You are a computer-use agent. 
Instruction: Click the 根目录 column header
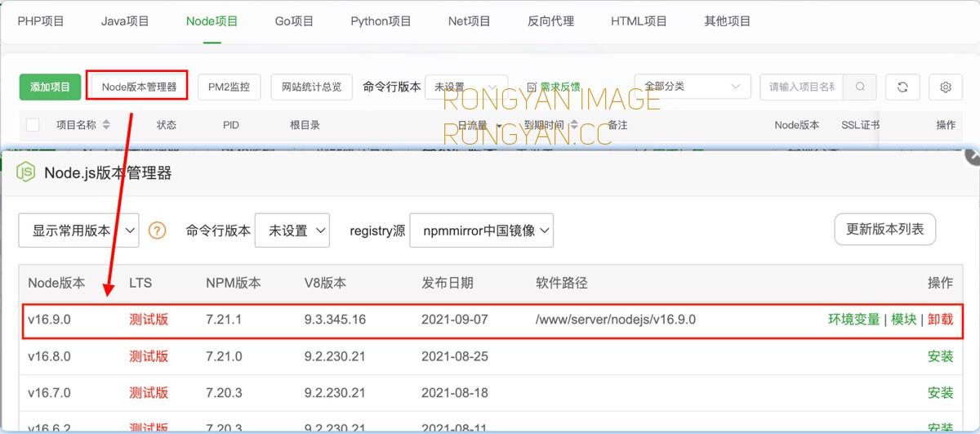coord(305,125)
